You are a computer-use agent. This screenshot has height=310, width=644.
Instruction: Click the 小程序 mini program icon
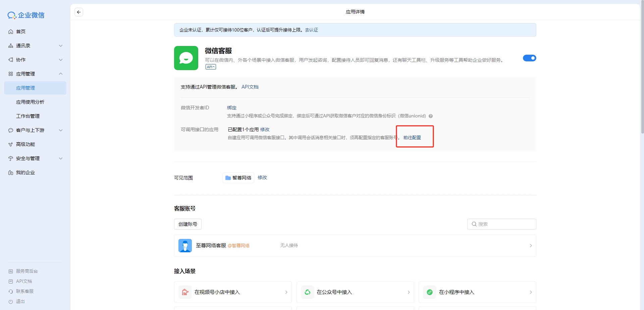430,292
